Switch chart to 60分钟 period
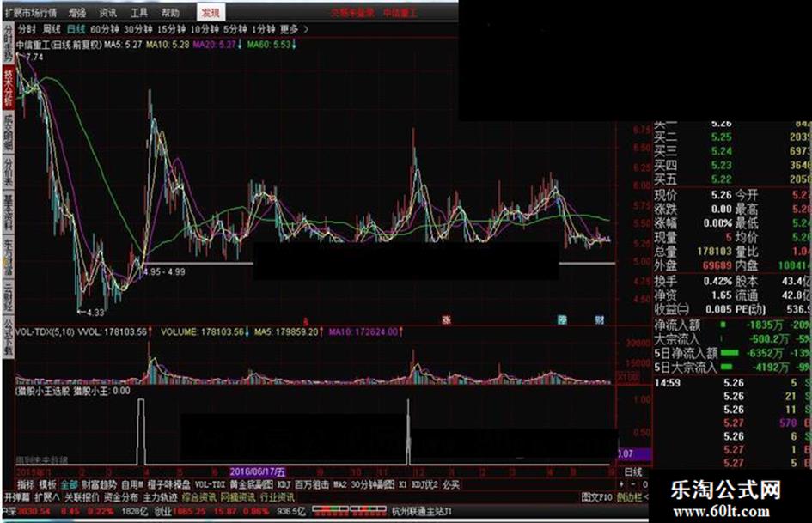The image size is (812, 523). click(105, 29)
